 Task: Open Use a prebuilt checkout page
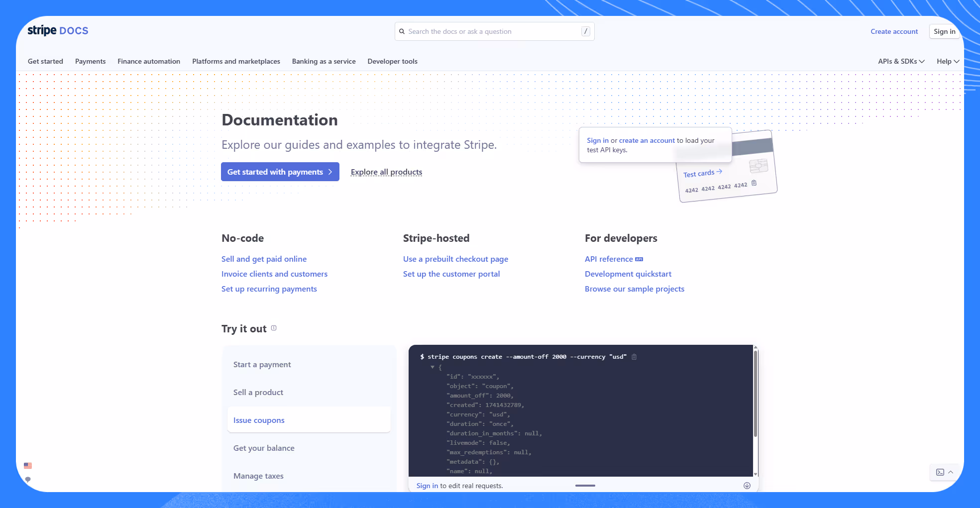455,259
